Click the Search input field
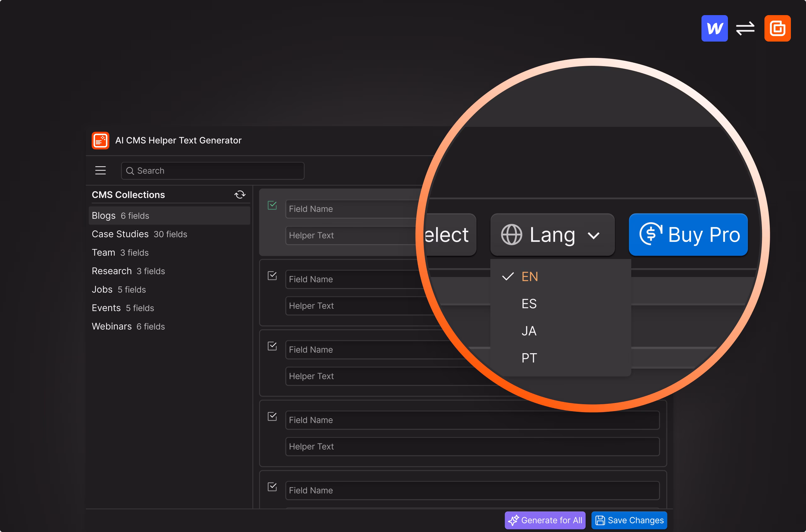The height and width of the screenshot is (532, 806). point(213,171)
